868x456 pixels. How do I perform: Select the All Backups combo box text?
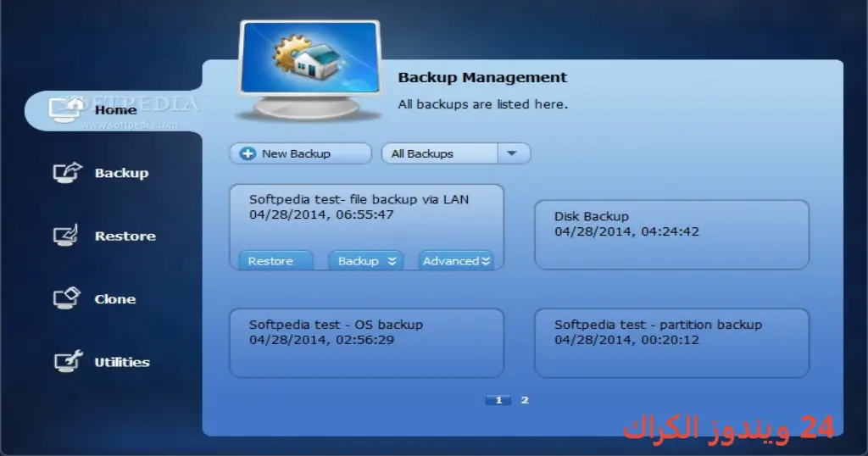[x=422, y=153]
